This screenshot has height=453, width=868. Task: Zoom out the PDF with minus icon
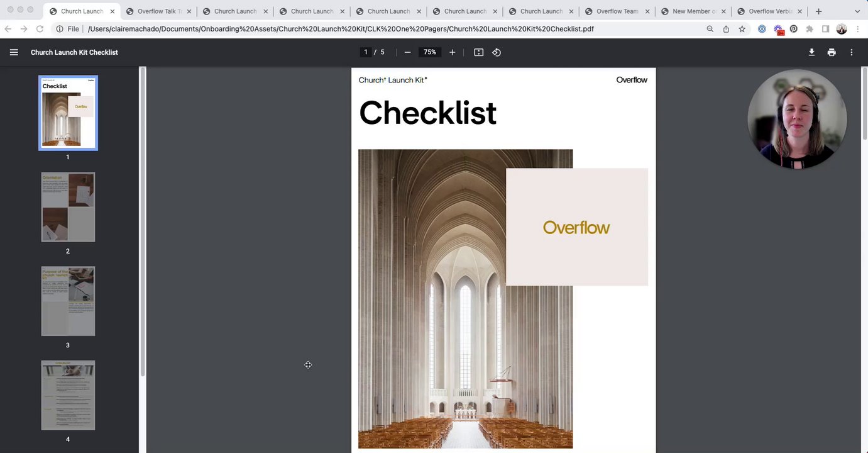[407, 52]
